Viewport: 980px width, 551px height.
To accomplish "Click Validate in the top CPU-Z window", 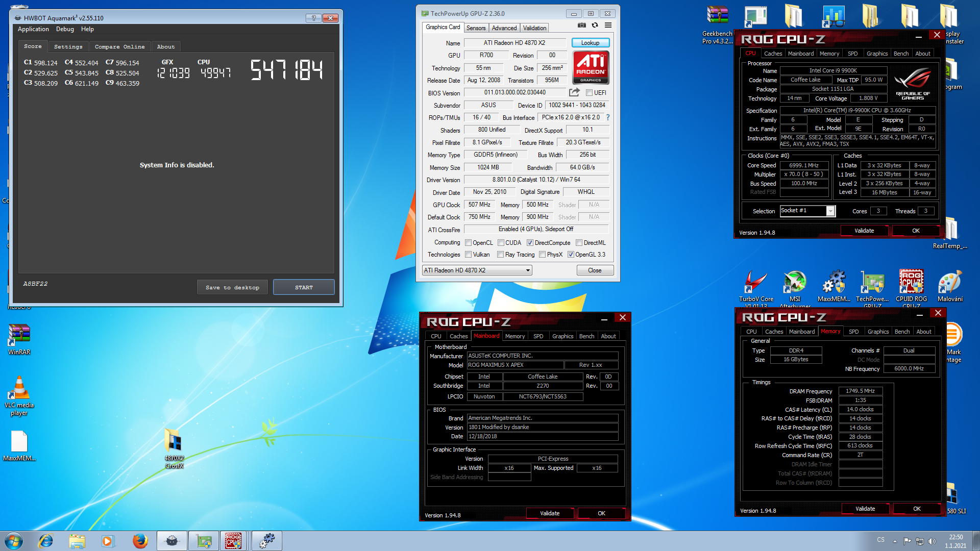I will pyautogui.click(x=864, y=231).
